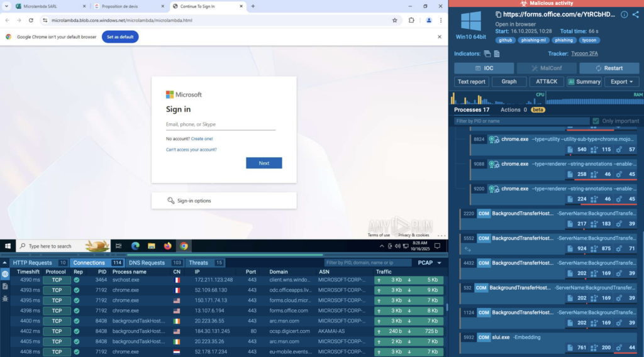Expand the PCAP dropdown menu
Image resolution: width=644 pixels, height=357 pixels.
(x=429, y=263)
